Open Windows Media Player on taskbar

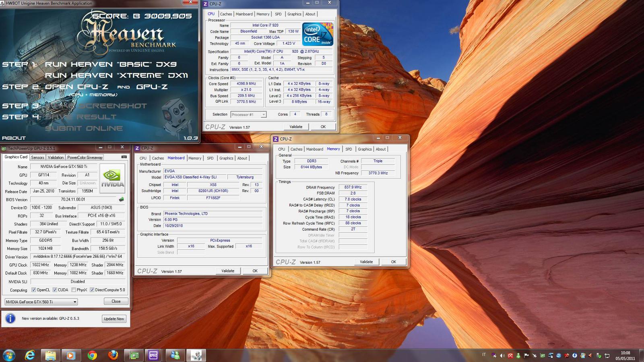[71, 355]
